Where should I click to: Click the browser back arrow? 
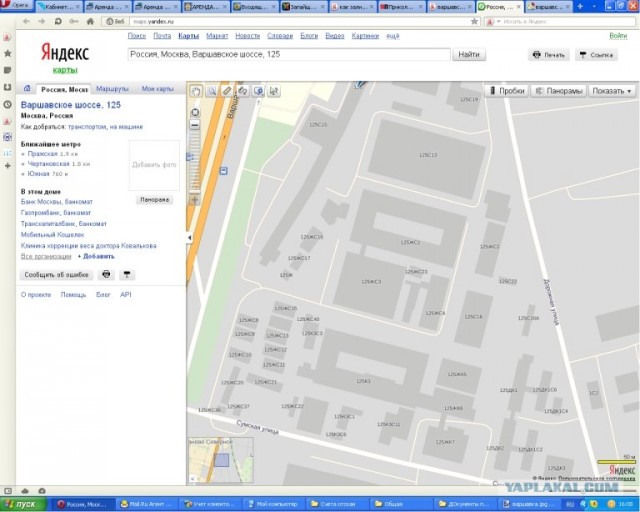(x=26, y=21)
